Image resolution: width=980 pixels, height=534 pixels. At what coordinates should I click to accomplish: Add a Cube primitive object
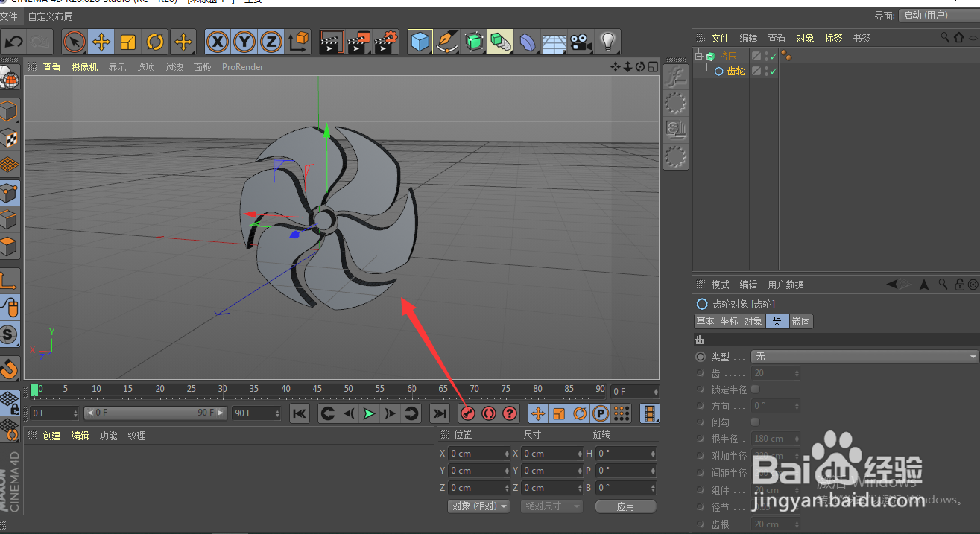(x=421, y=42)
